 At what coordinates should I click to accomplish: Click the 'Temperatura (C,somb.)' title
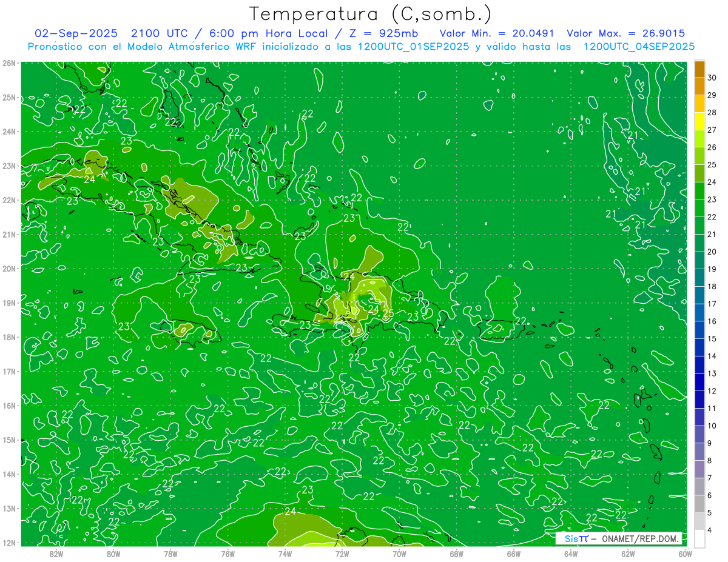click(x=371, y=14)
